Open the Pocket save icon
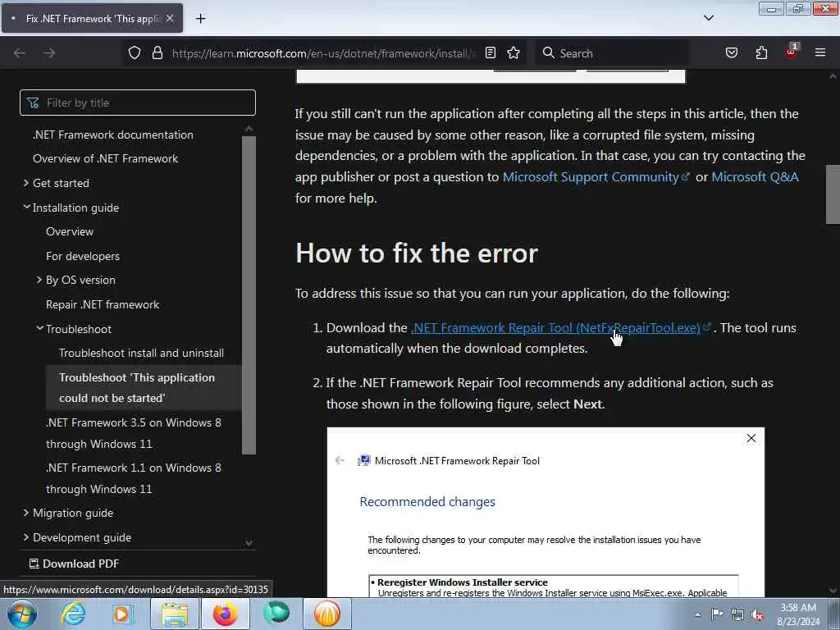Screen dimensions: 840x630 [x=731, y=52]
